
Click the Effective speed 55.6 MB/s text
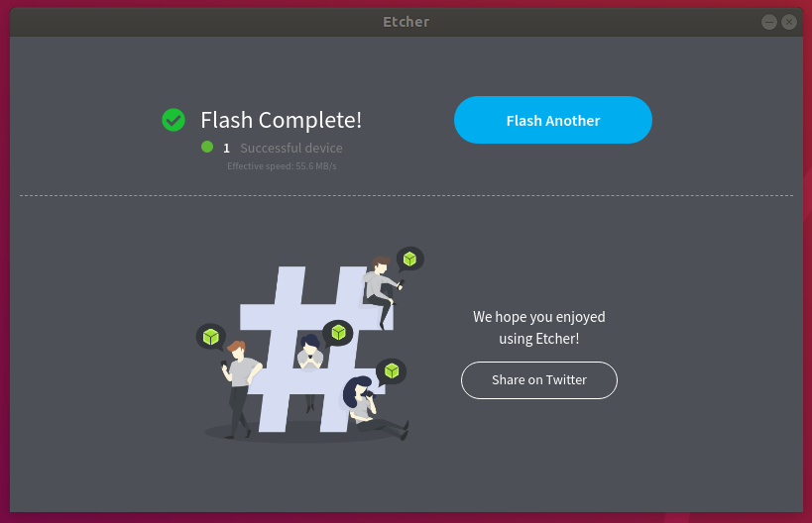pos(282,166)
